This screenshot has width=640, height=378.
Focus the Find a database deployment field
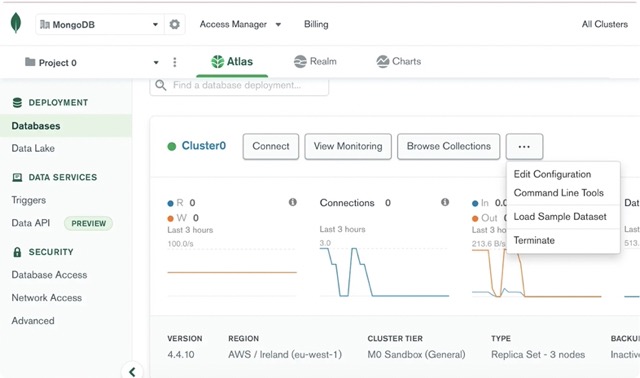pos(239,85)
